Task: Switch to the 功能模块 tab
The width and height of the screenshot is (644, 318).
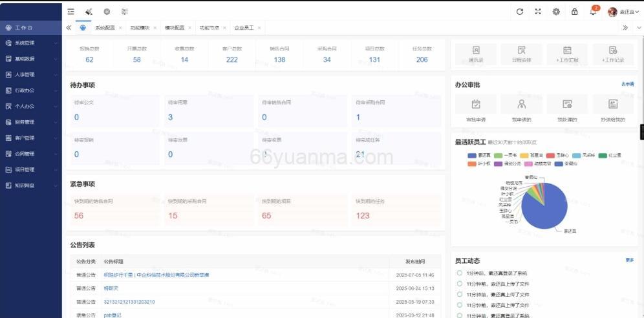Action: (x=140, y=28)
